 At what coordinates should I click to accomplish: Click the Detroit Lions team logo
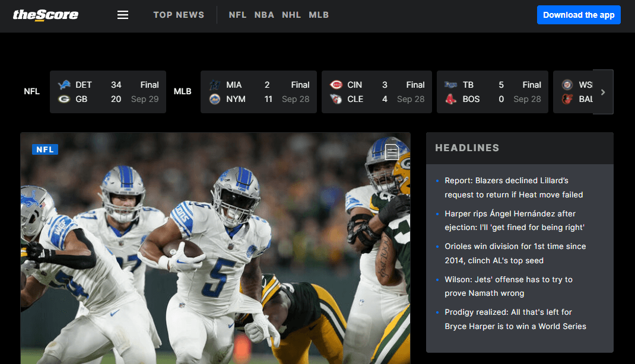tap(64, 85)
